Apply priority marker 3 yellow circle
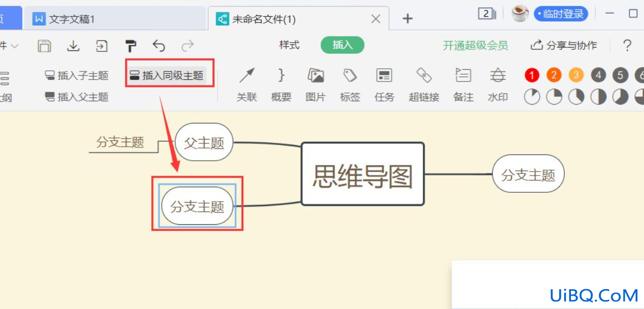The height and width of the screenshot is (309, 644). [576, 75]
